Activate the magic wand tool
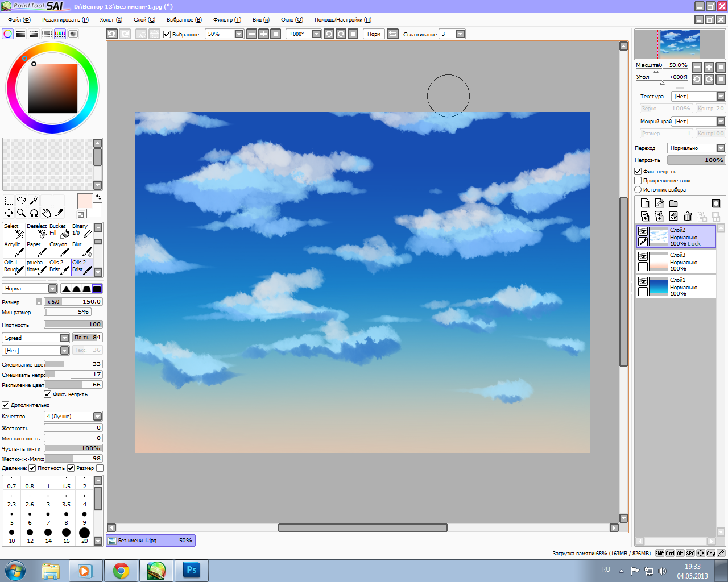The height and width of the screenshot is (582, 728). click(x=34, y=201)
